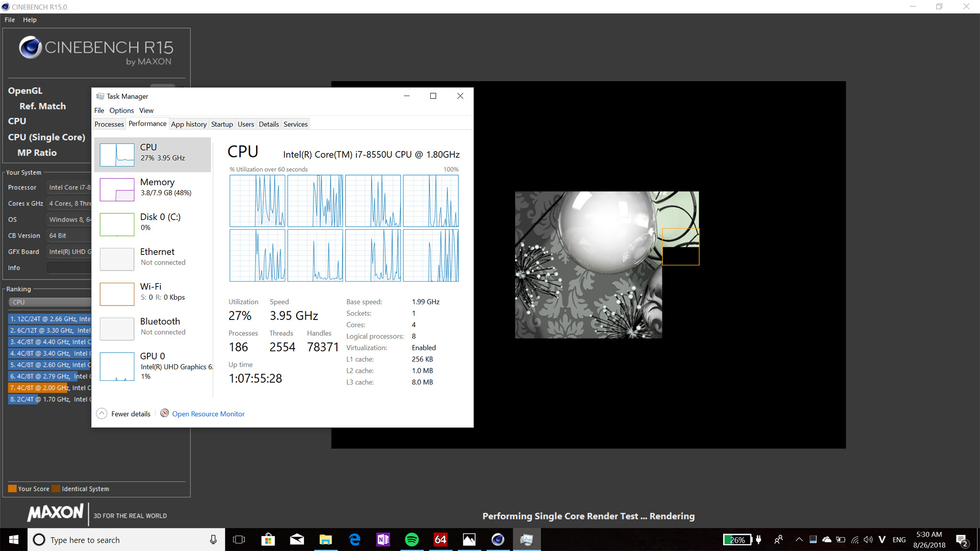Expand the View menu in Task Manager
Screen dimensions: 980x551
tap(146, 110)
